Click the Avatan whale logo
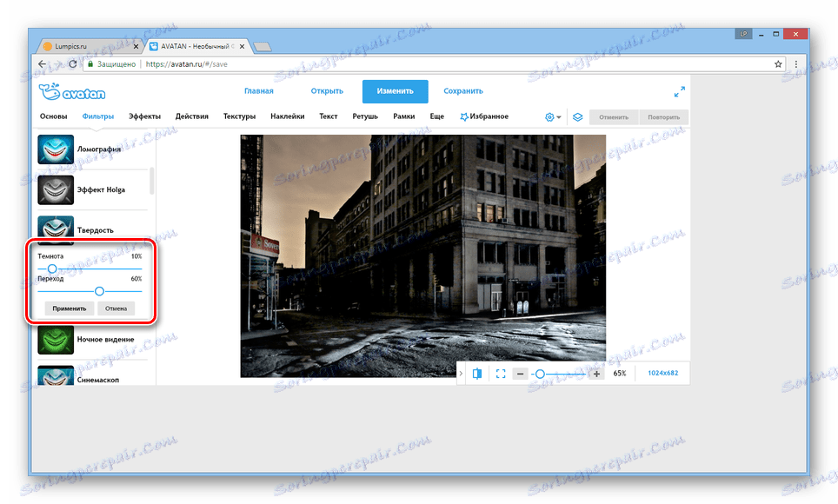 pos(71,92)
